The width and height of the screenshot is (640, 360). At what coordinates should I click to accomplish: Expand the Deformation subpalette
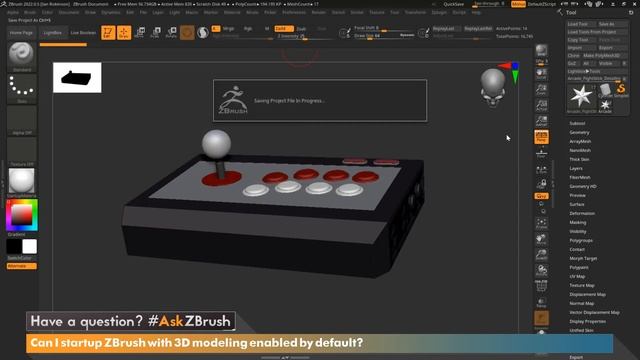pos(582,213)
